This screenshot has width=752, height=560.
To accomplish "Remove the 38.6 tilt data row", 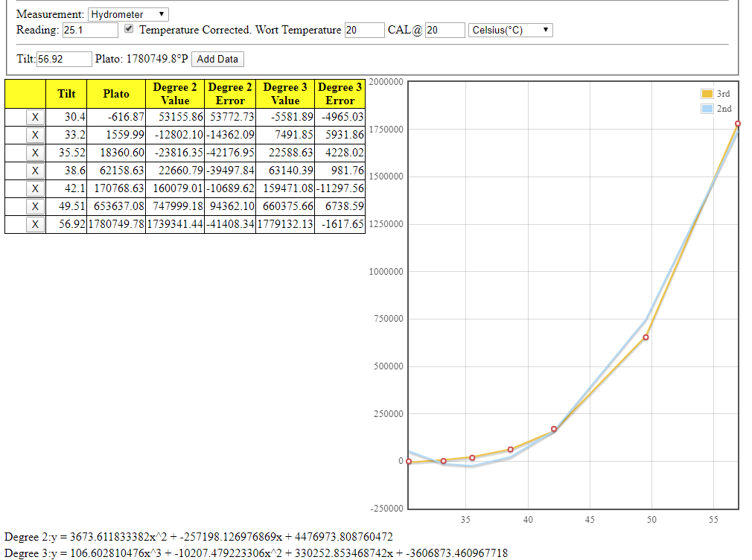I will pos(35,171).
